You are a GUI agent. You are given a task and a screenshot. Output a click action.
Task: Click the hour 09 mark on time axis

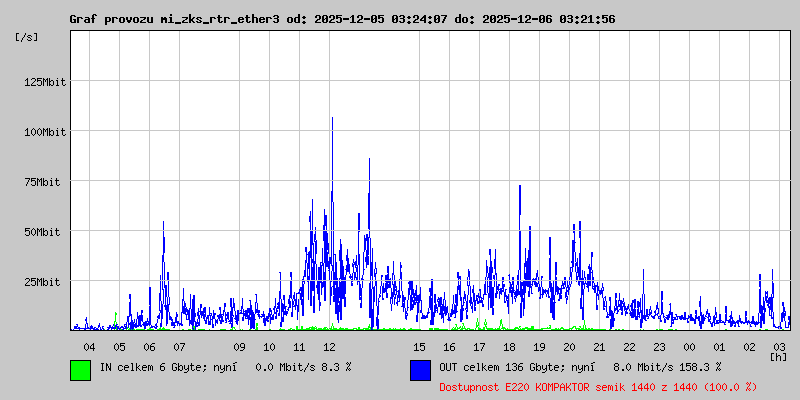(239, 346)
